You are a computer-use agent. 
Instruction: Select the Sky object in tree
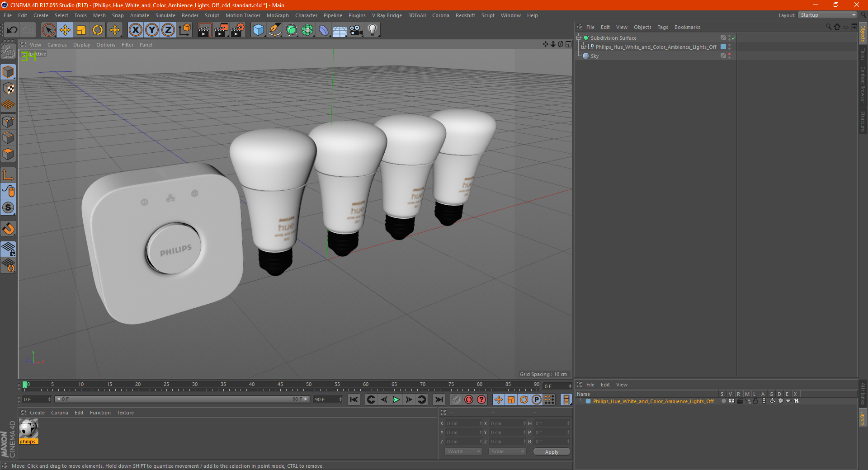(x=594, y=56)
